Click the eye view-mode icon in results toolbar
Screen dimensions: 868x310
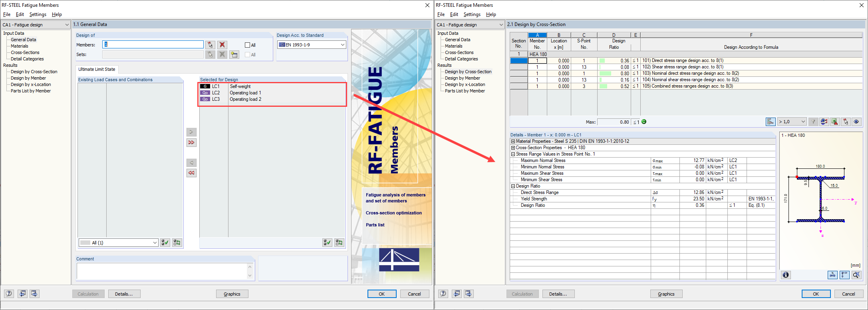[856, 122]
